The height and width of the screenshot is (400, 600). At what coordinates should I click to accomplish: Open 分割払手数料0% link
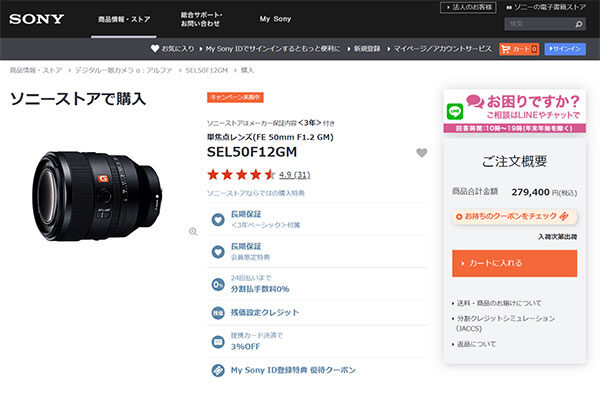coord(260,284)
